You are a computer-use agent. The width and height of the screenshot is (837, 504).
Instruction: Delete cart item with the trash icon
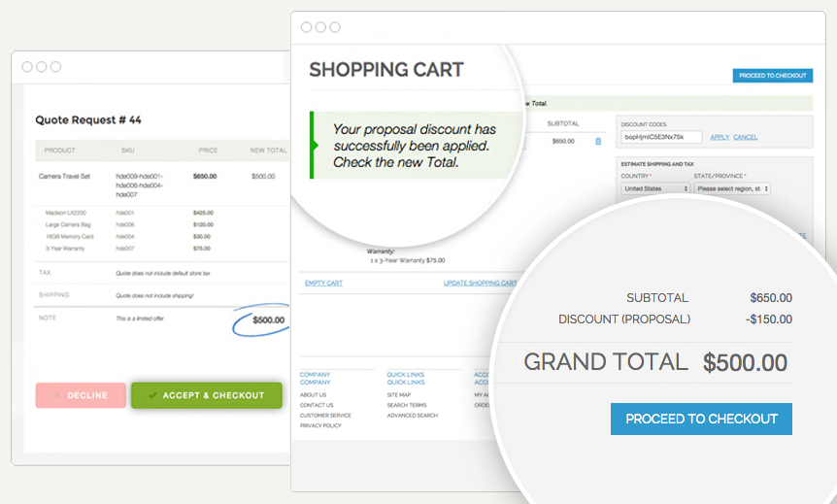(x=598, y=142)
